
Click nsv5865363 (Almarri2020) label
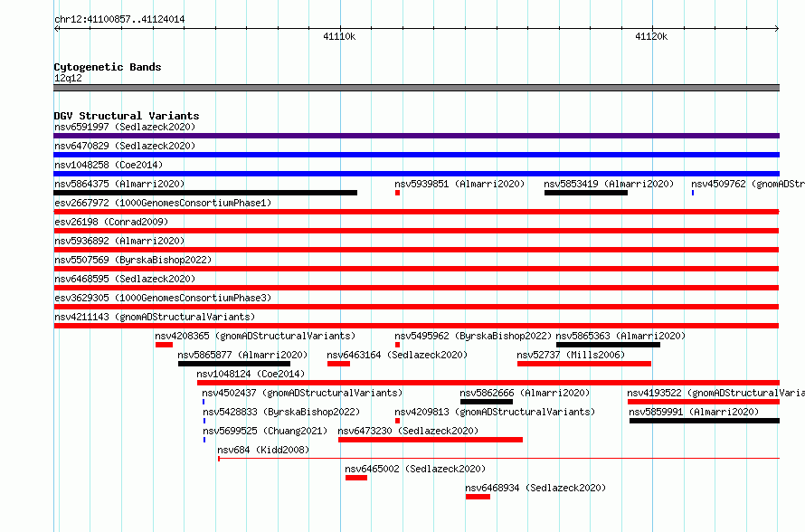(620, 336)
